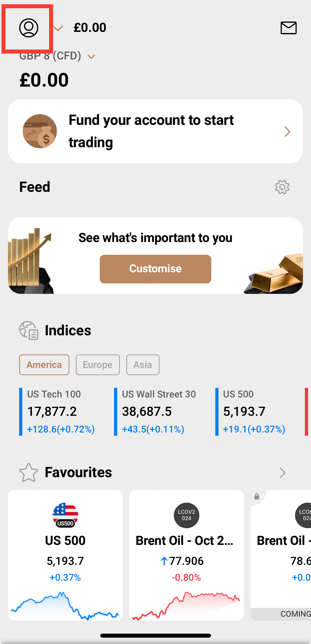Open the Brent Oil - Oct favourite card
This screenshot has height=644, width=311.
pyautogui.click(x=186, y=555)
